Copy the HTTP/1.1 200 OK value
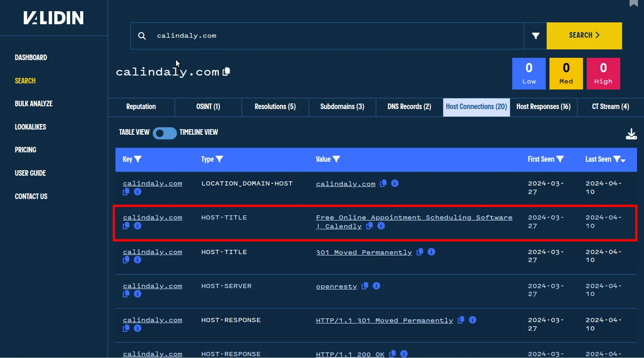The height and width of the screenshot is (358, 644). [x=393, y=354]
